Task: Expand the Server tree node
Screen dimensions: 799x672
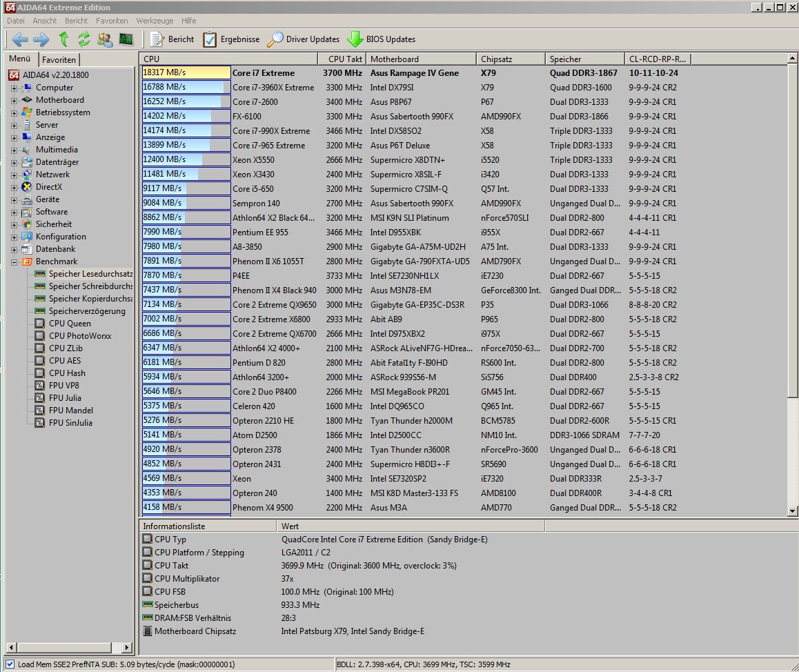Action: [x=14, y=126]
